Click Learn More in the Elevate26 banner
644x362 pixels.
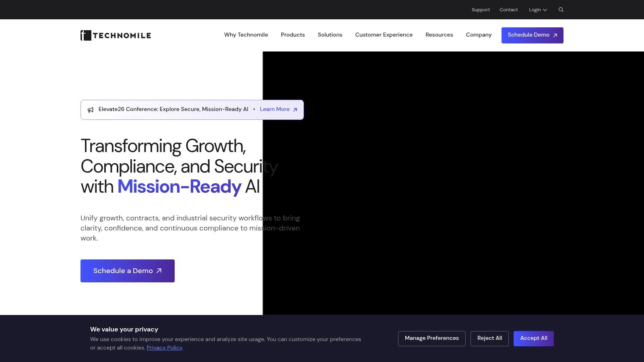click(279, 109)
